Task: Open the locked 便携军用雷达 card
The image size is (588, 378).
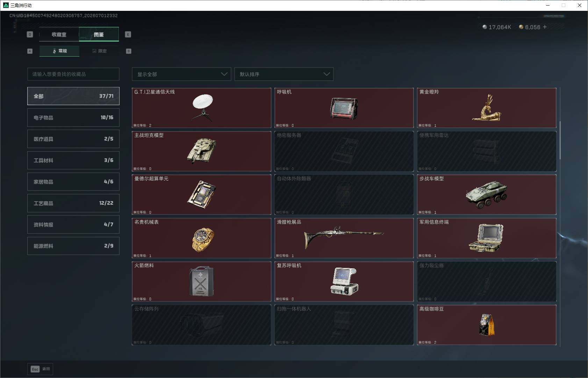Action: (487, 151)
